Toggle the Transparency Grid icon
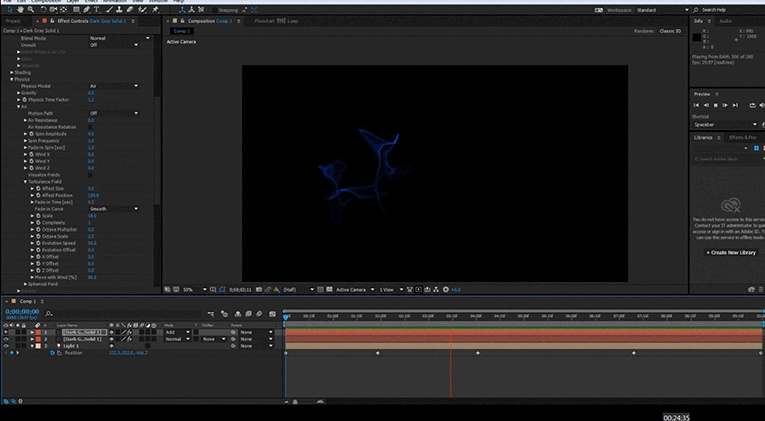The height and width of the screenshot is (421, 765). pyautogui.click(x=329, y=290)
